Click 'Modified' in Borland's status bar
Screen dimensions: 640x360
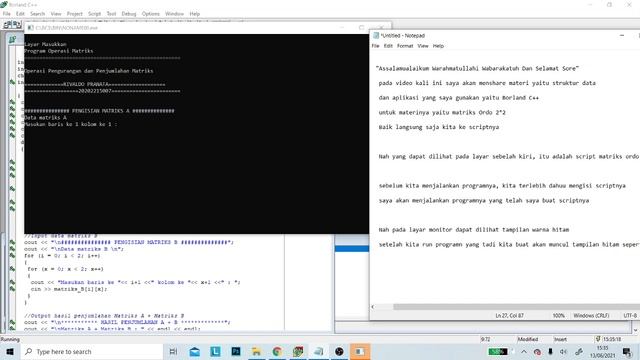tap(528, 339)
